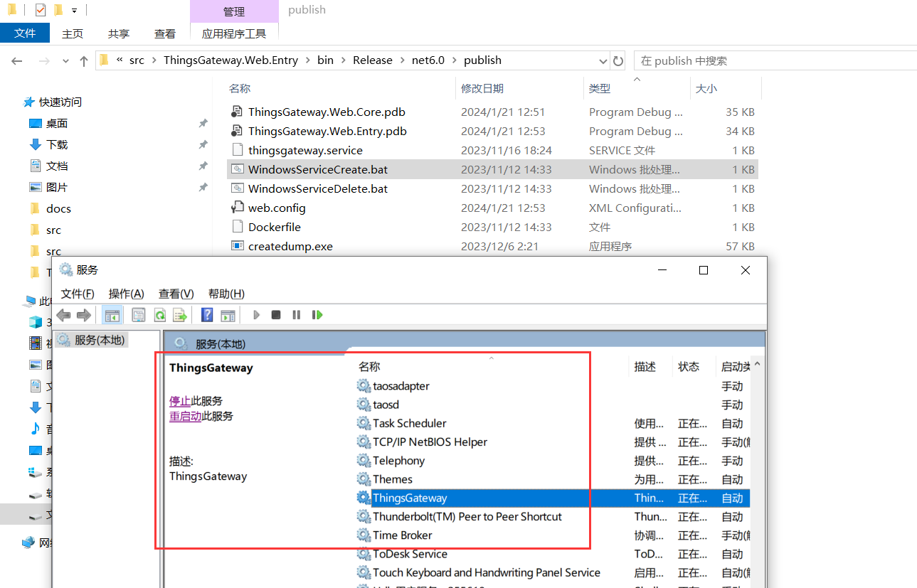Click the 重启动 link for ThingsGateway service
The height and width of the screenshot is (588, 917).
point(185,417)
